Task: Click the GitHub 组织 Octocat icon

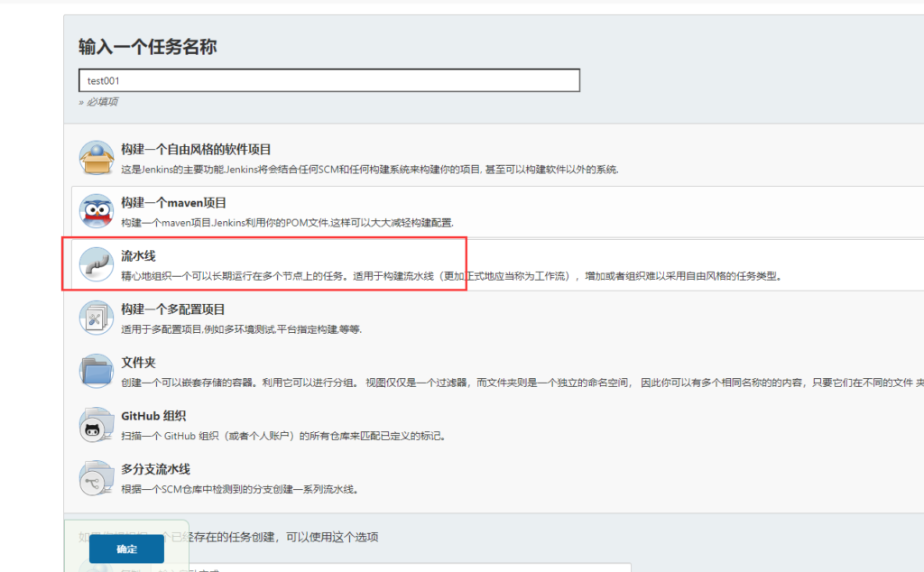Action: click(x=97, y=425)
